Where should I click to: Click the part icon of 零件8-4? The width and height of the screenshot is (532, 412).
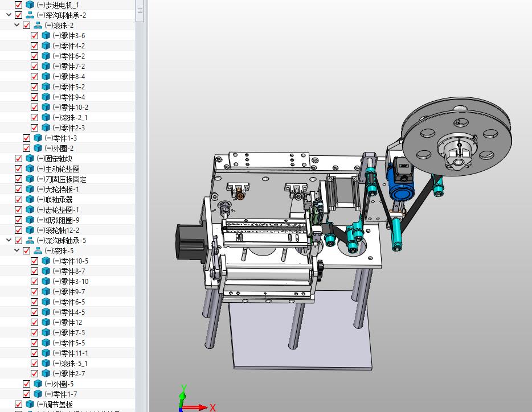pos(46,76)
